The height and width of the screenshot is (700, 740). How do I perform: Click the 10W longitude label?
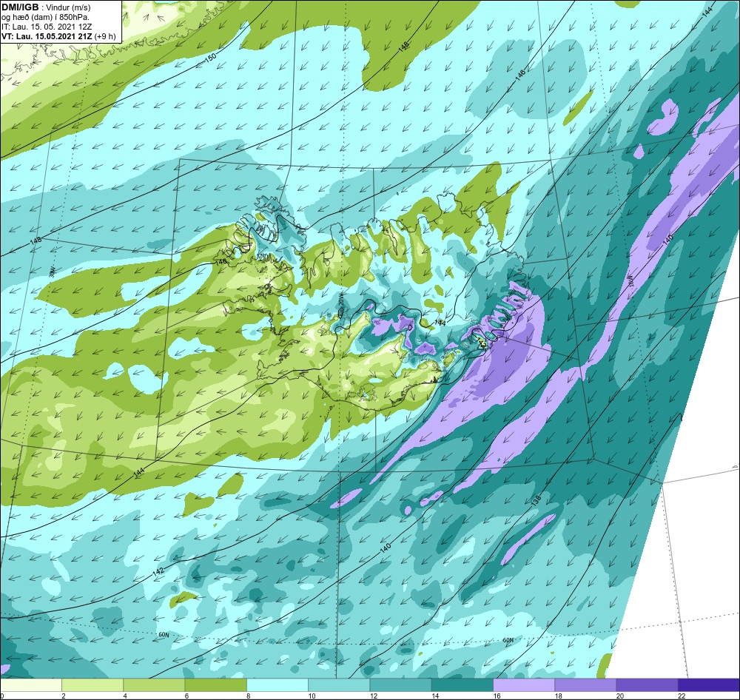[x=631, y=281]
